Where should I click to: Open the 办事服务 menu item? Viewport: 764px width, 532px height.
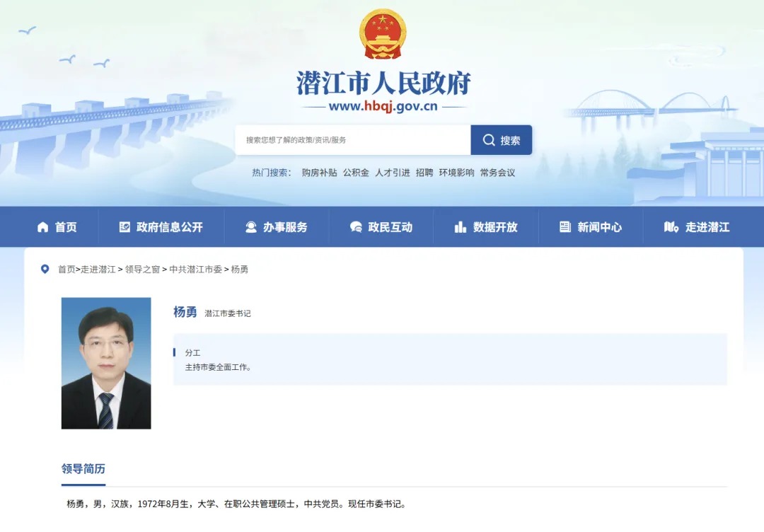(x=277, y=227)
